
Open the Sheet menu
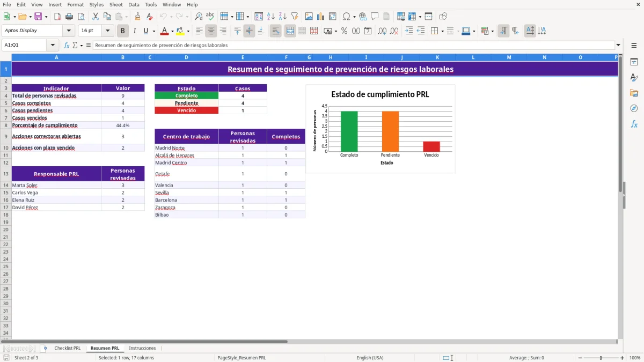[x=116, y=4]
